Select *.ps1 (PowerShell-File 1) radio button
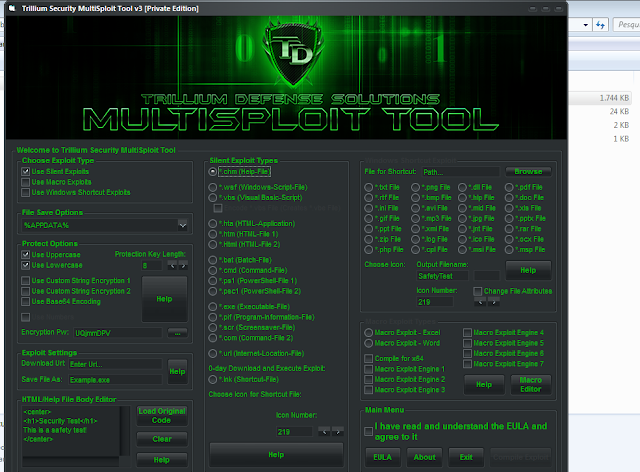This screenshot has height=472, width=640. (x=213, y=281)
